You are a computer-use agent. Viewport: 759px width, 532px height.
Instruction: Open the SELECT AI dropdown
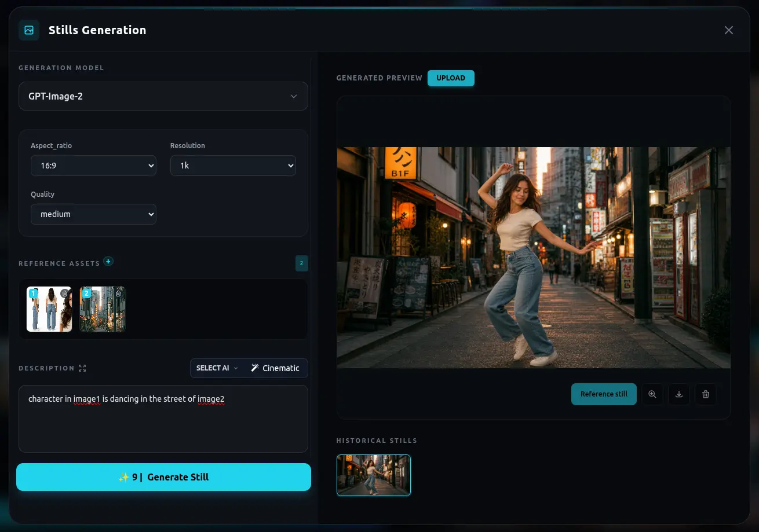tap(217, 368)
